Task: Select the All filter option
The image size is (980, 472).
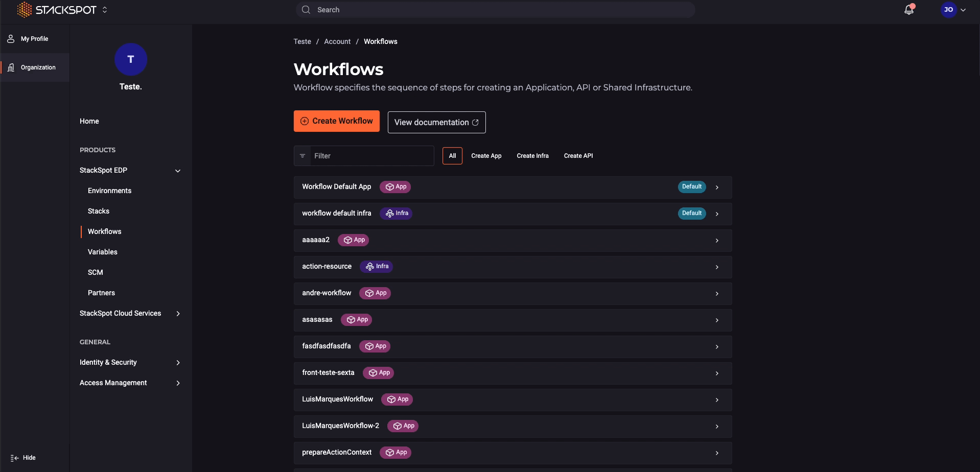Action: coord(452,156)
